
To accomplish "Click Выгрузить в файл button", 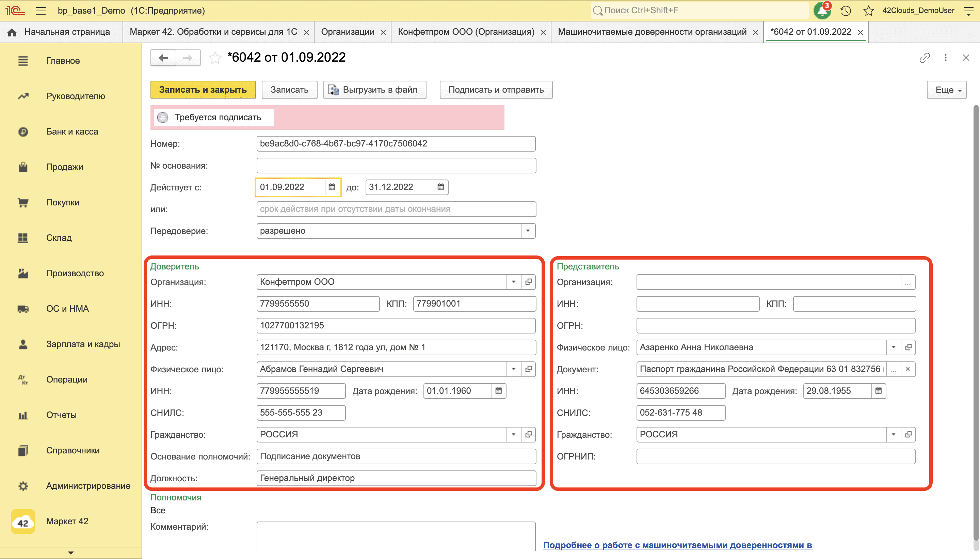I will [374, 90].
